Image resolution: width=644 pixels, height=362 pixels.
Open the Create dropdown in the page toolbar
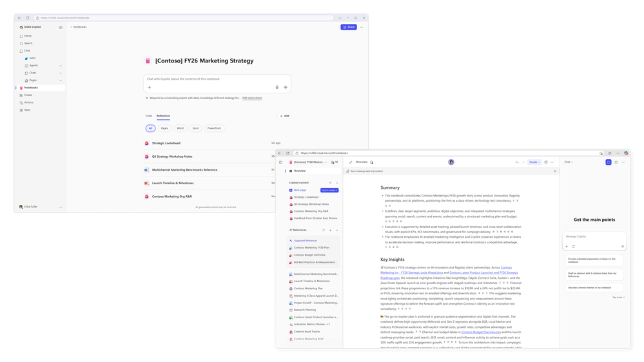click(x=534, y=162)
